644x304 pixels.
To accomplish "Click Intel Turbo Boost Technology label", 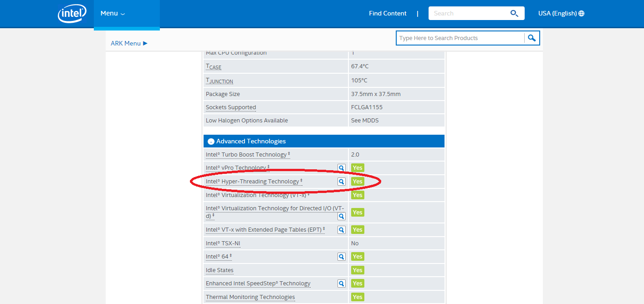I will [x=248, y=155].
